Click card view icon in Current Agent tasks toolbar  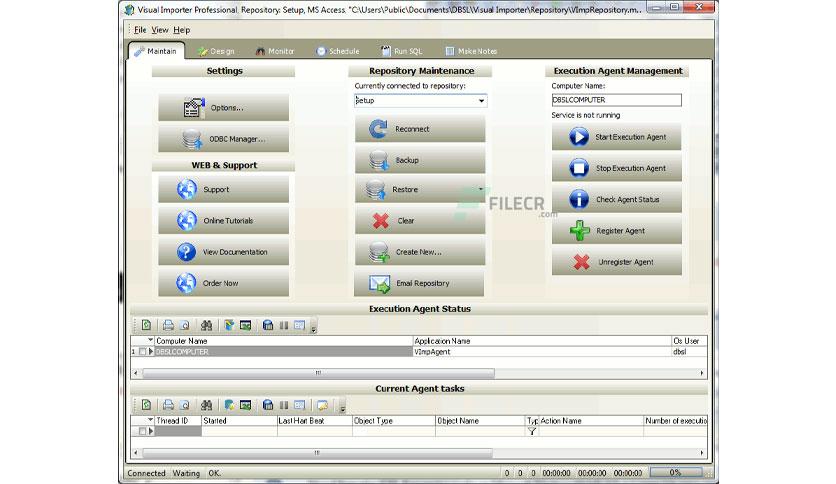[x=300, y=405]
